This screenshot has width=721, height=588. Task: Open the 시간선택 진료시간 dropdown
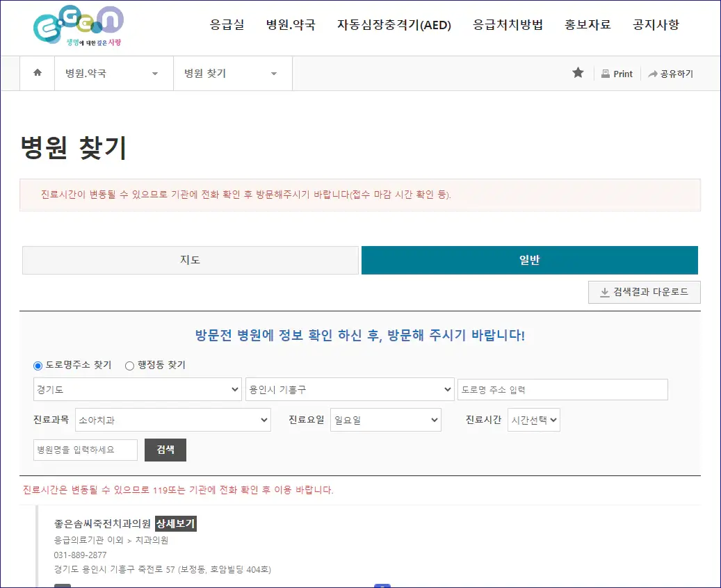point(533,420)
